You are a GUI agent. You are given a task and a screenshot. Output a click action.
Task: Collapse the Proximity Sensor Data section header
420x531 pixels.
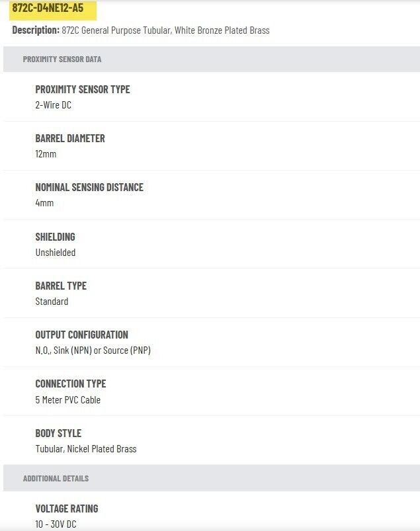(x=62, y=60)
